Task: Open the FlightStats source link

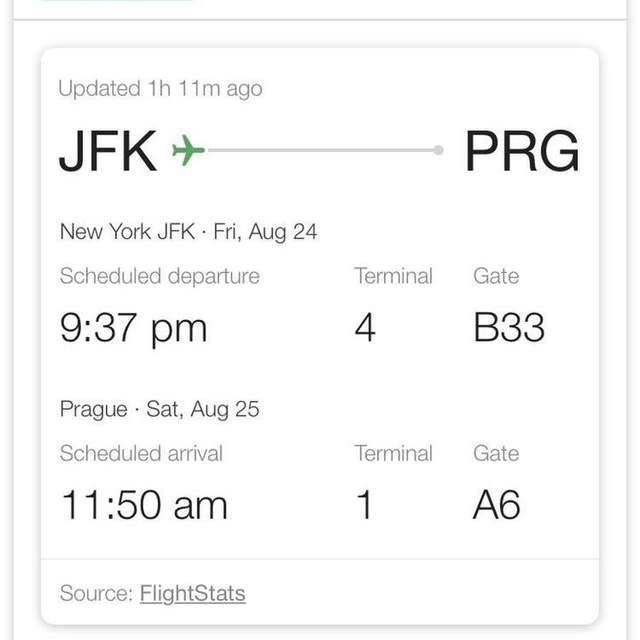Action: click(193, 593)
